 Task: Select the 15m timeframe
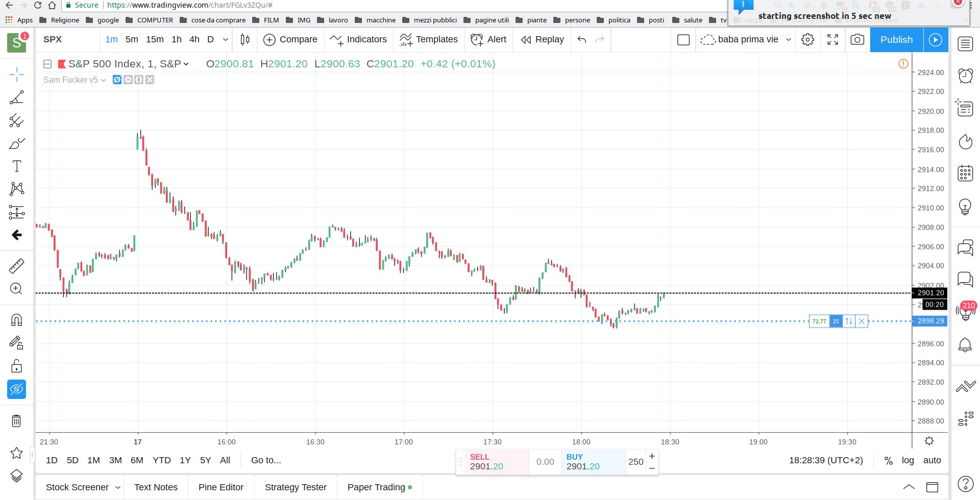155,39
